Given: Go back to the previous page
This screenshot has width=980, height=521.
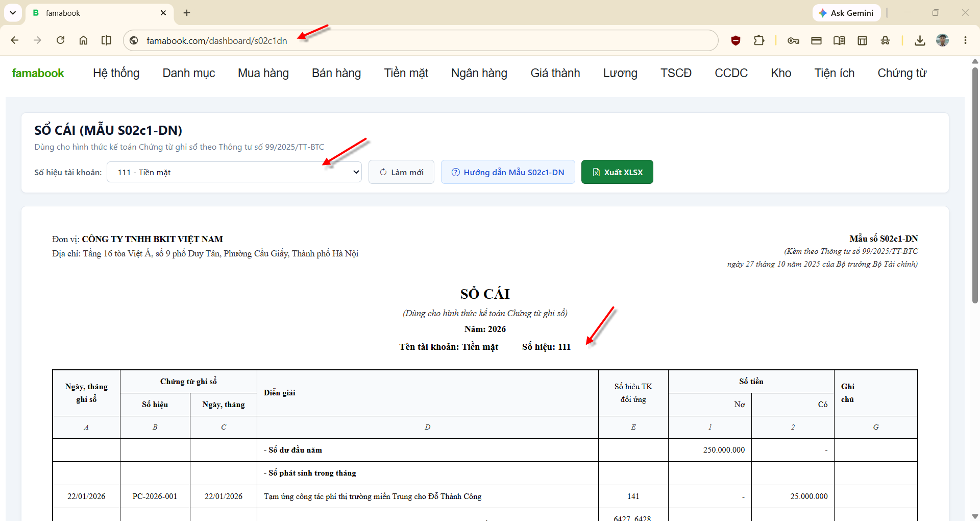Looking at the screenshot, I should [15, 40].
